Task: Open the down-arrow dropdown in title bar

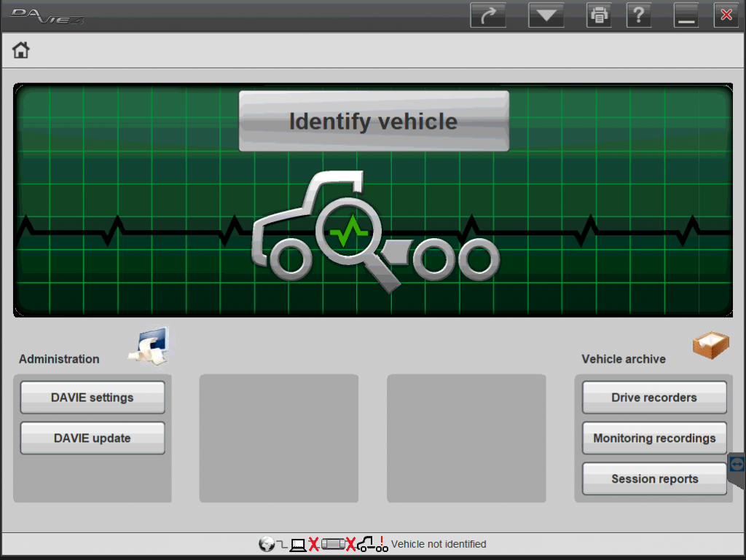Action: (x=546, y=15)
